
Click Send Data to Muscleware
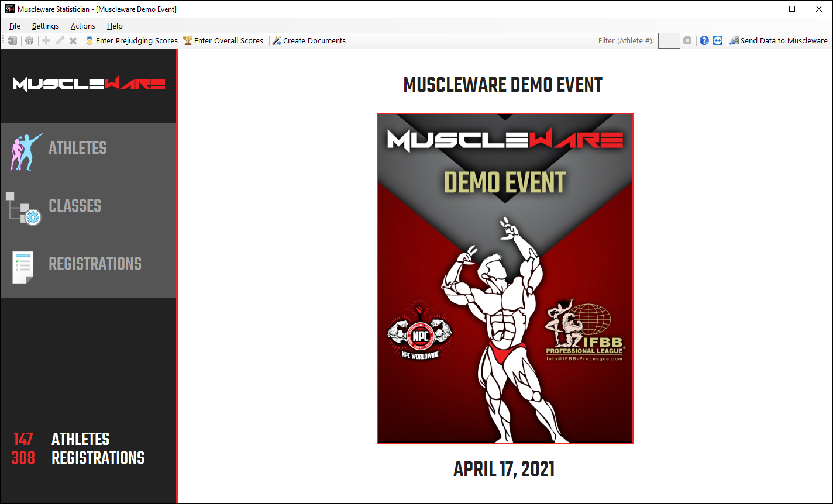[x=779, y=41]
